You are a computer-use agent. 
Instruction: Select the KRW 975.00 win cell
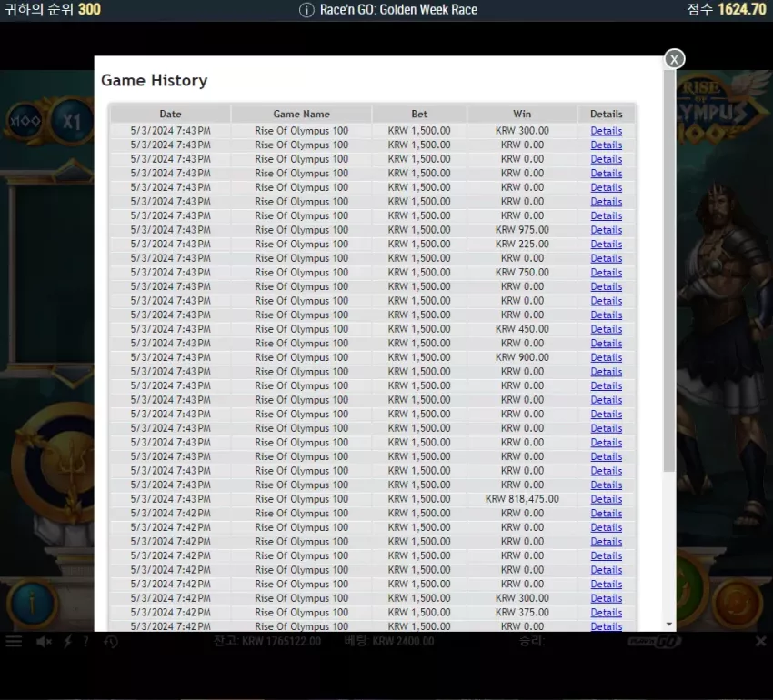522,230
